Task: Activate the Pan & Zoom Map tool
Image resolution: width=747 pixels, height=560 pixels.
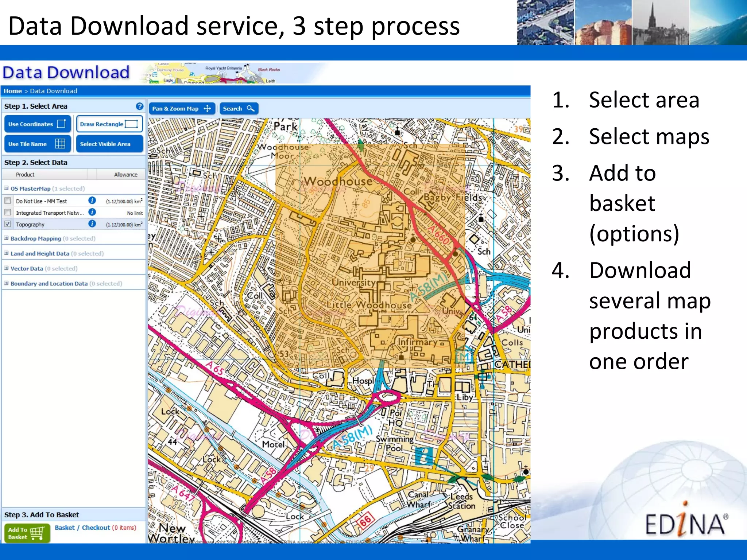Action: click(182, 109)
